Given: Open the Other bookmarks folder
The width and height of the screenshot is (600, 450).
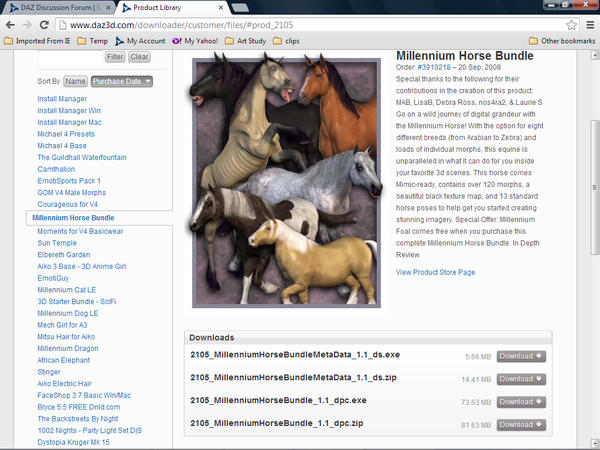Looking at the screenshot, I should click(562, 41).
